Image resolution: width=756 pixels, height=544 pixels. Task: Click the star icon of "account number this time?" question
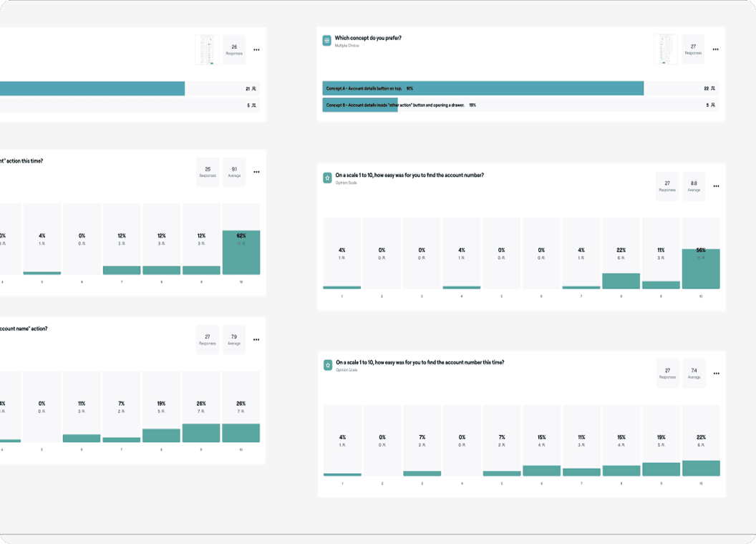click(x=328, y=366)
